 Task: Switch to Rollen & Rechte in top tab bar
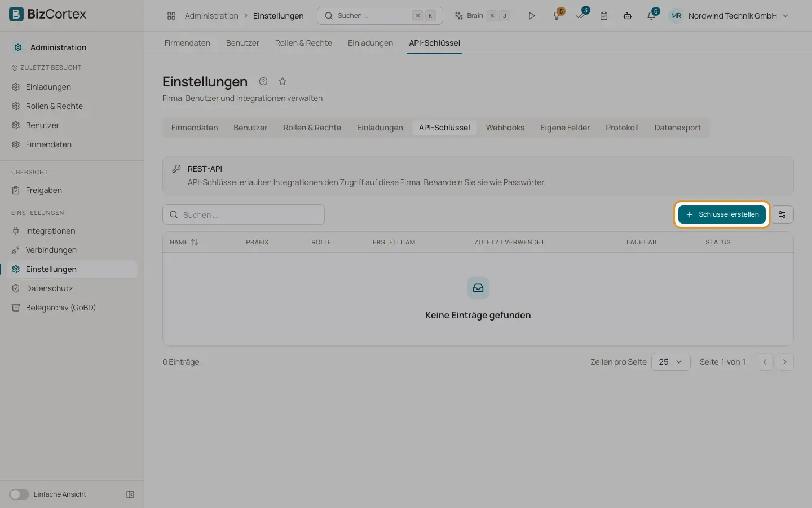click(x=303, y=43)
